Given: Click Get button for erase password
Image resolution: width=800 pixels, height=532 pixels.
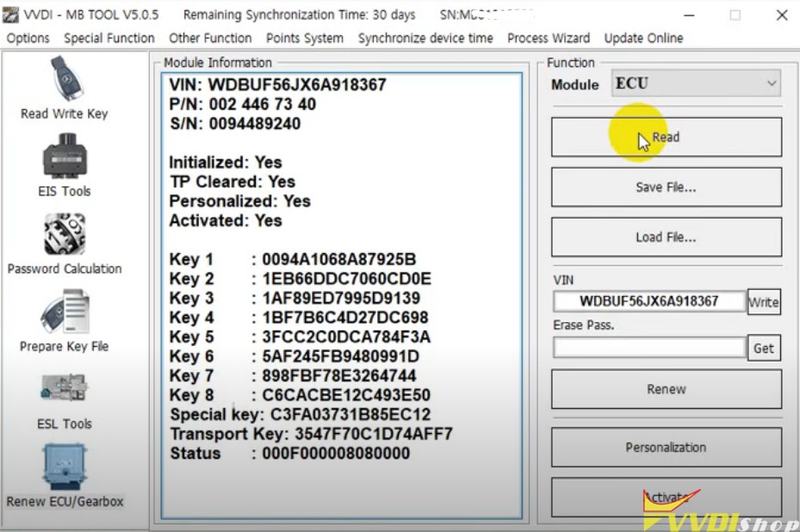Looking at the screenshot, I should click(x=764, y=349).
